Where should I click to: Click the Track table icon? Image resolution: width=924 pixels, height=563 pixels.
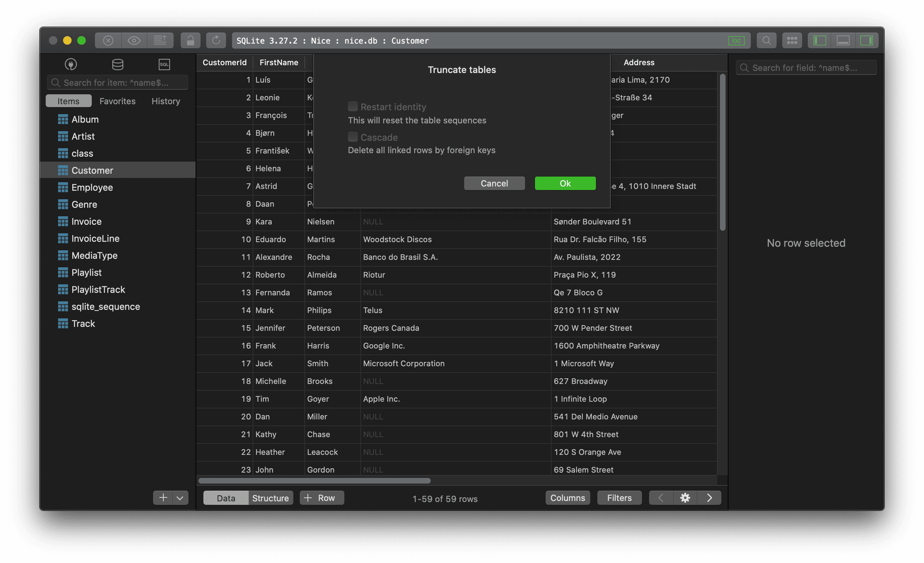[63, 324]
